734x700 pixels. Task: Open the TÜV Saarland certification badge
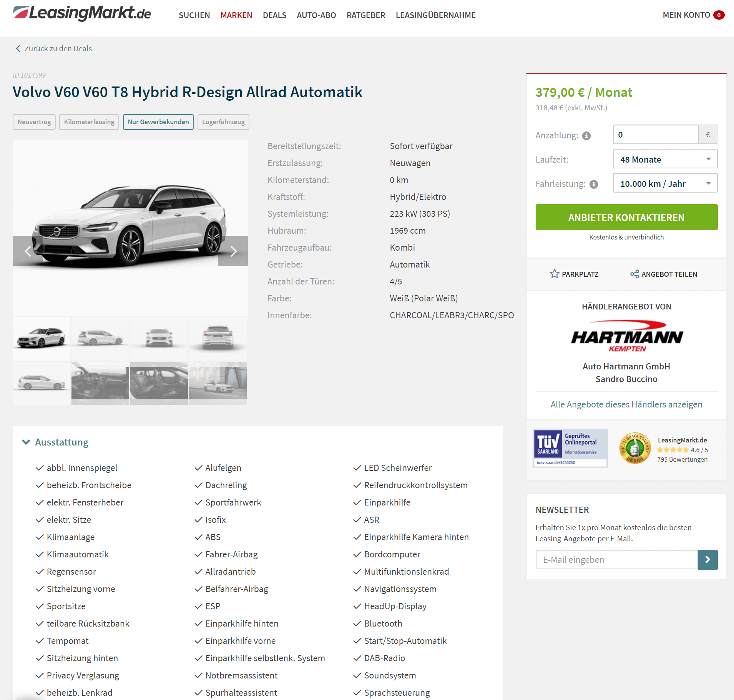[570, 448]
